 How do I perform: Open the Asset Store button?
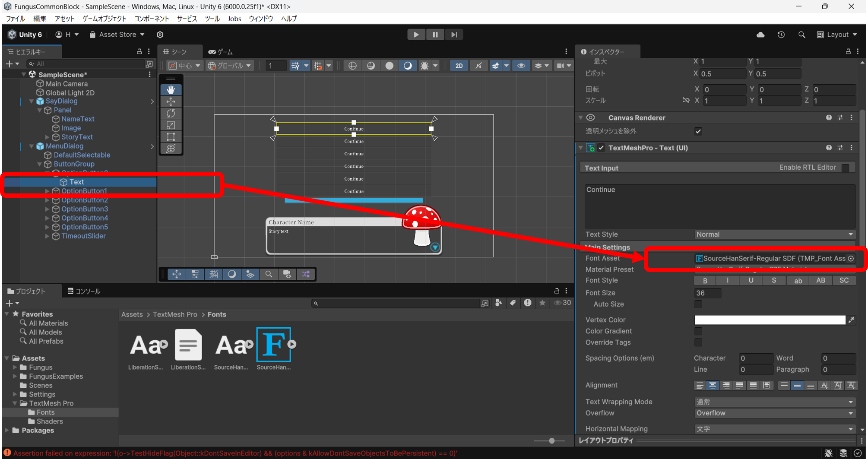117,35
